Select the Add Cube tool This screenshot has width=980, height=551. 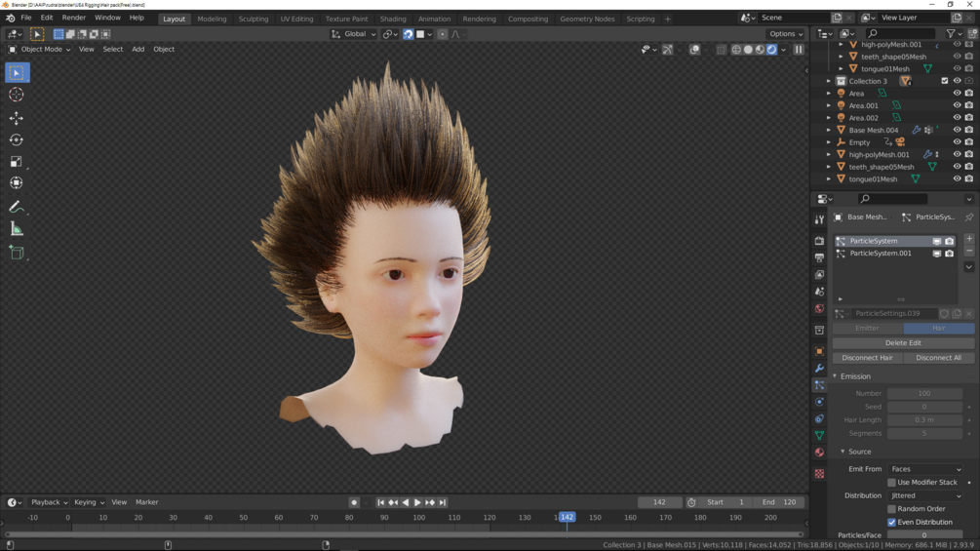coord(17,253)
